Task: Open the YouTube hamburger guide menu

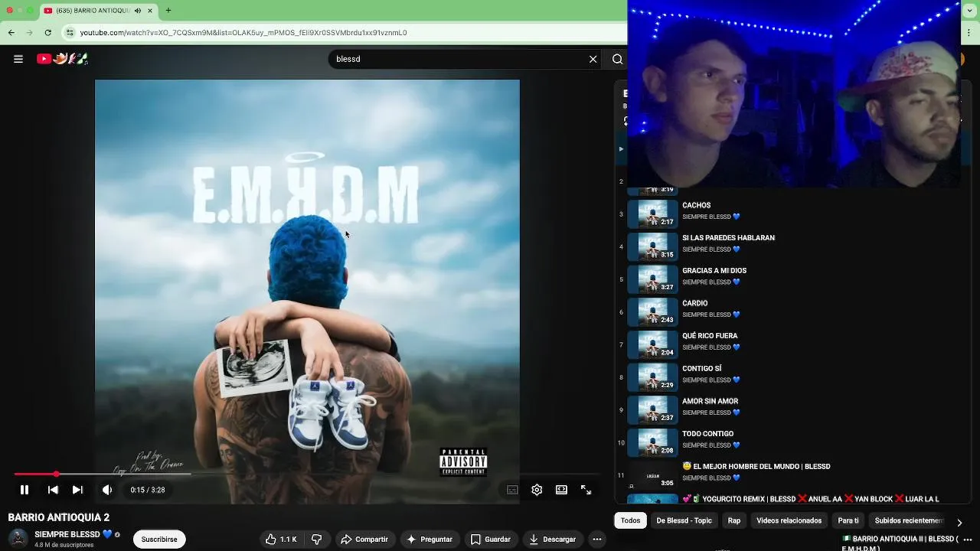Action: [18, 59]
